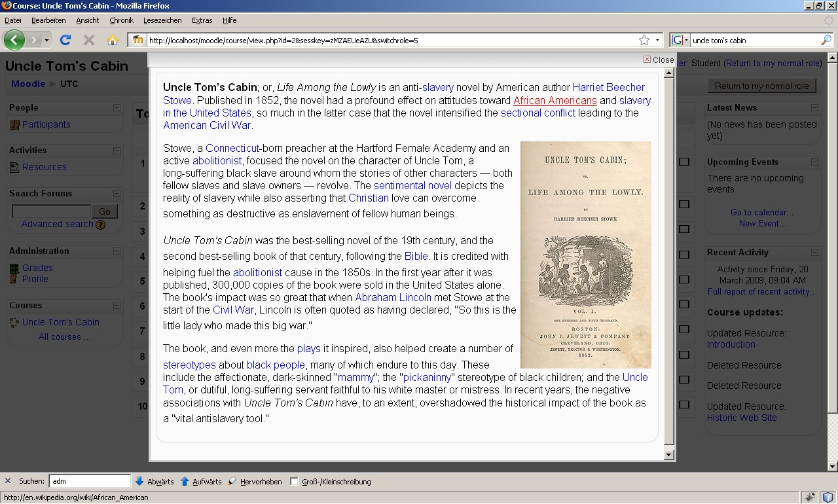Open the Harriet Beecher Stowe link

coord(404,94)
